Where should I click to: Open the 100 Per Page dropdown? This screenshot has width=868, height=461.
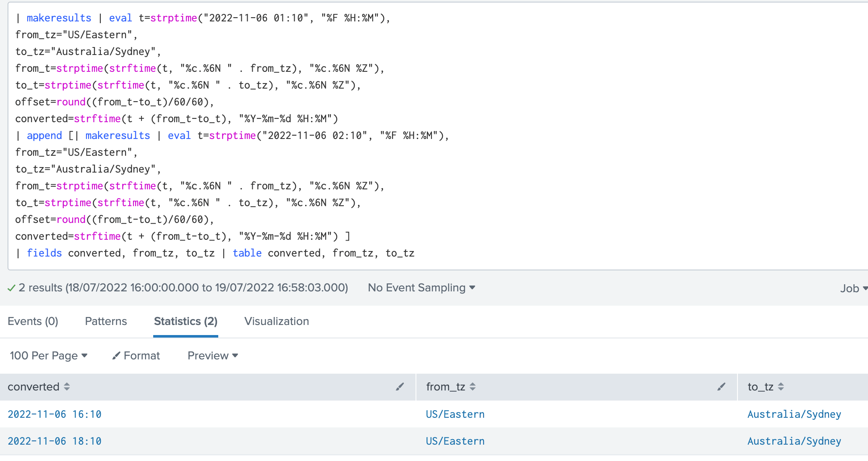click(49, 356)
